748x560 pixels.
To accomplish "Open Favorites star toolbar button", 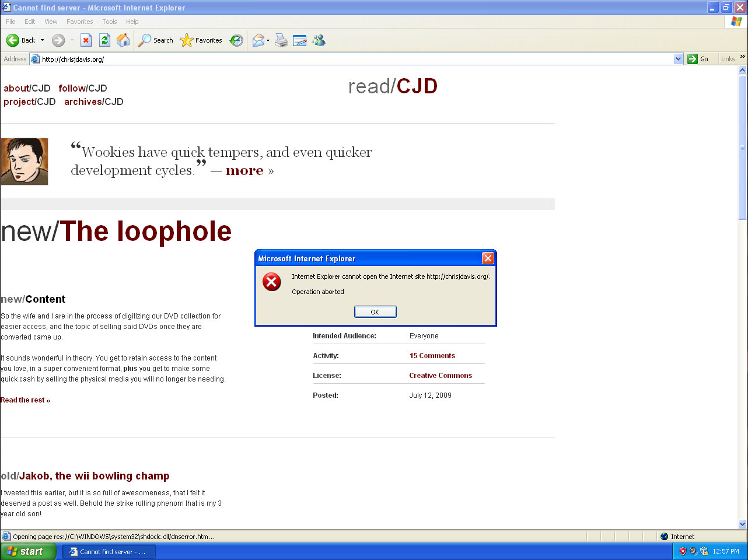I will click(201, 40).
